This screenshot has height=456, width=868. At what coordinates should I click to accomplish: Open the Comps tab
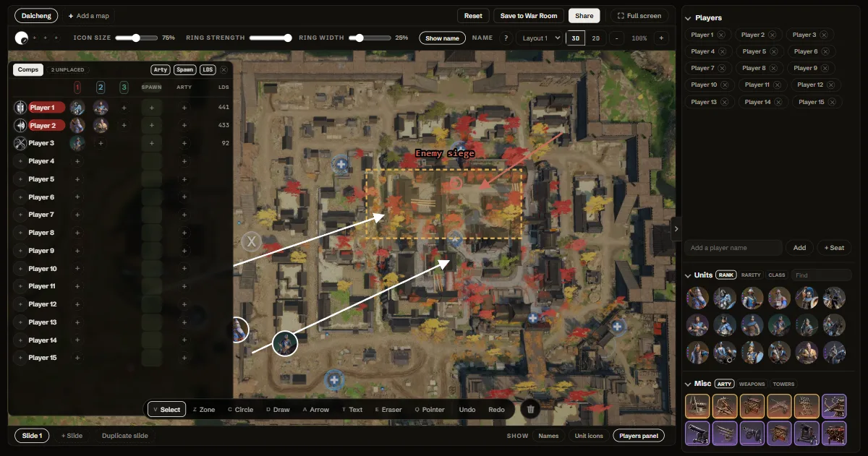[x=28, y=70]
